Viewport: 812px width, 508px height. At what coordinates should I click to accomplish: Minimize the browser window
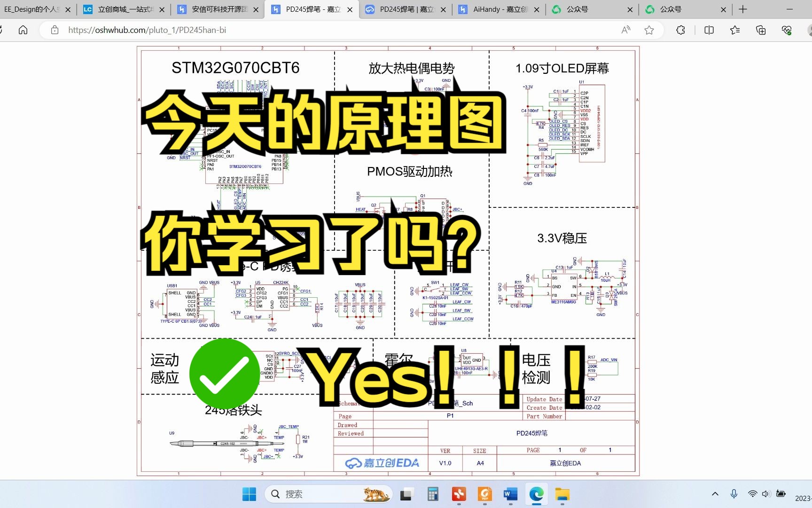click(x=790, y=9)
